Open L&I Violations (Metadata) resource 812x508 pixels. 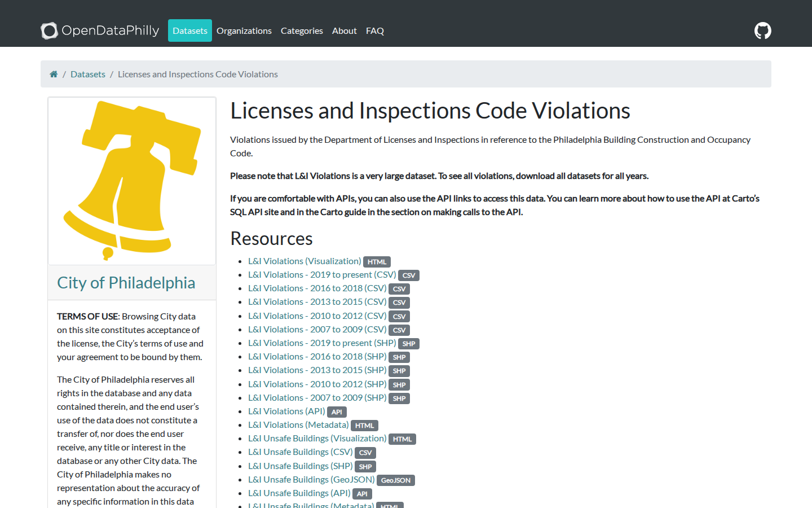coord(298,424)
